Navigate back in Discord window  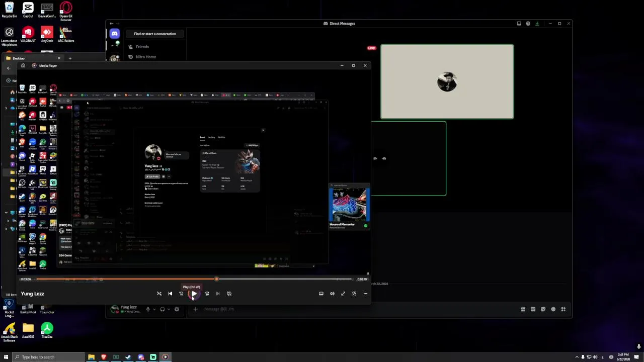[111, 24]
